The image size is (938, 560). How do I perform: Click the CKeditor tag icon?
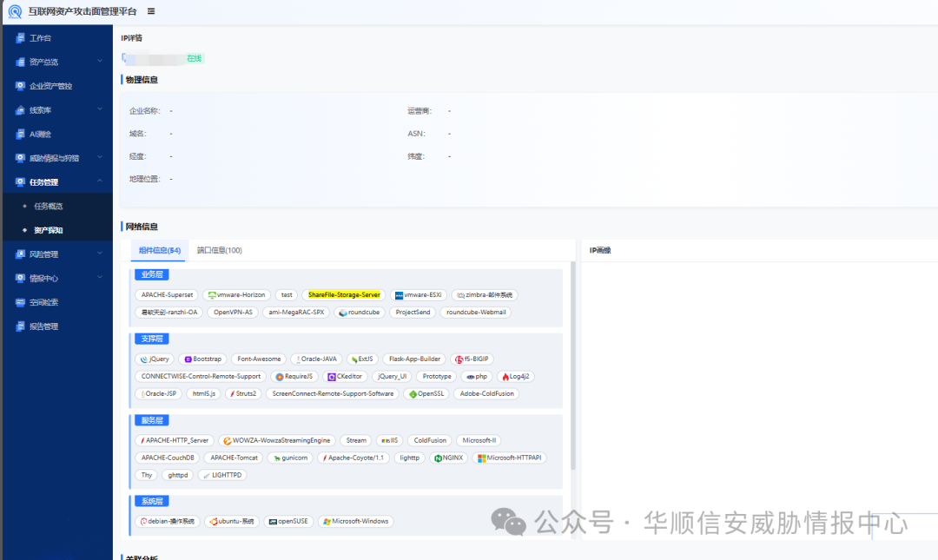tap(332, 376)
